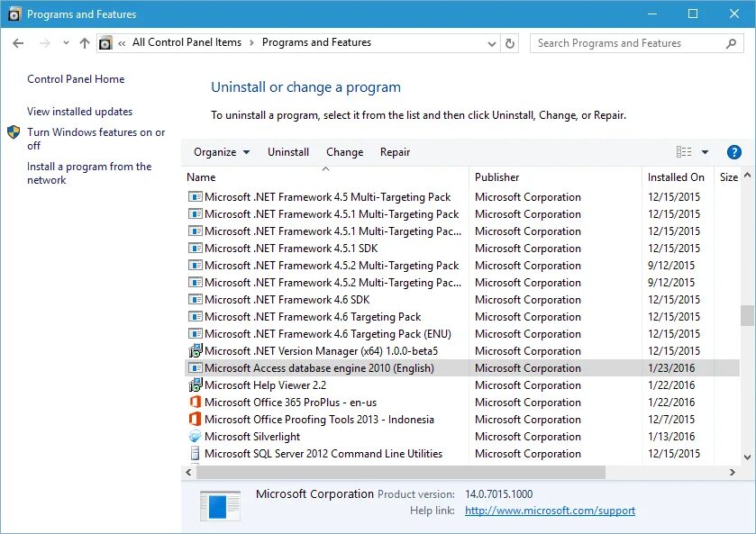Select Microsoft .NET Framework 4.5.1 SDK icon

coord(195,249)
